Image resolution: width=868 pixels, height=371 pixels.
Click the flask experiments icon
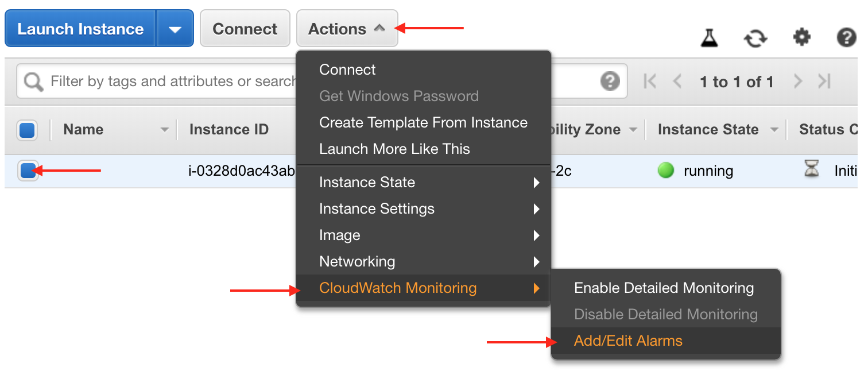tap(710, 38)
